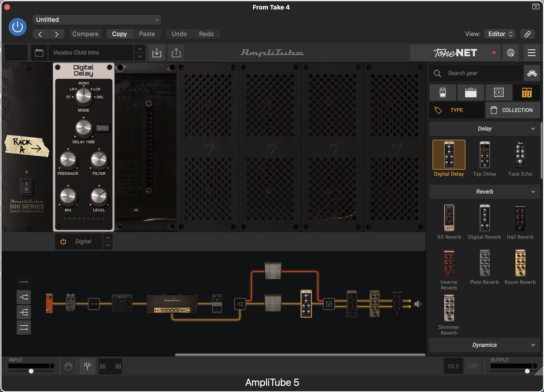The width and height of the screenshot is (544, 392).
Task: Open the globe web icon
Action: pos(511,52)
